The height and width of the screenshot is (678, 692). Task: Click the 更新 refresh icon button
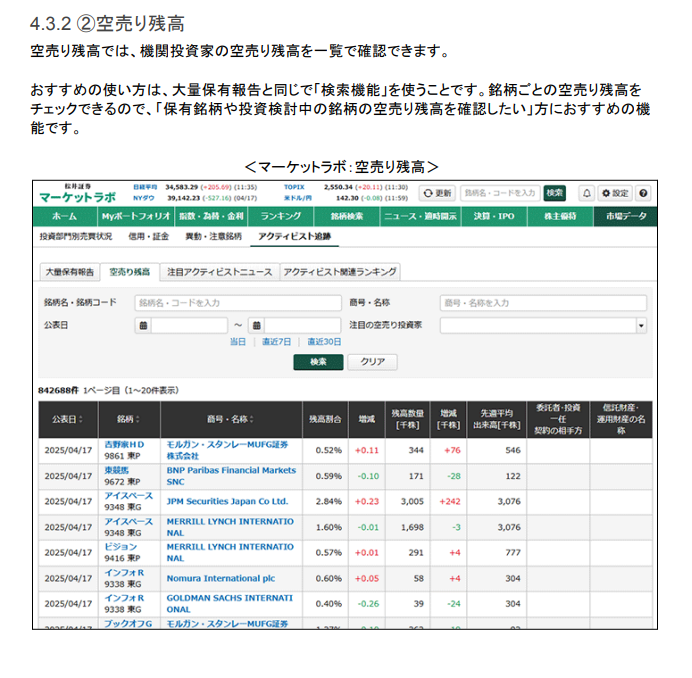tap(437, 193)
